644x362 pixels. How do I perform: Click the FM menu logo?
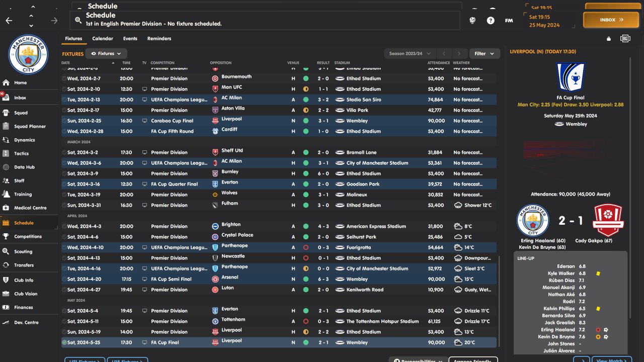pyautogui.click(x=509, y=21)
